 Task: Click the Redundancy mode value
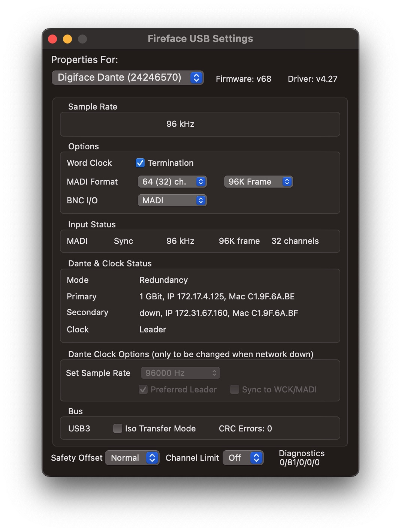[163, 280]
